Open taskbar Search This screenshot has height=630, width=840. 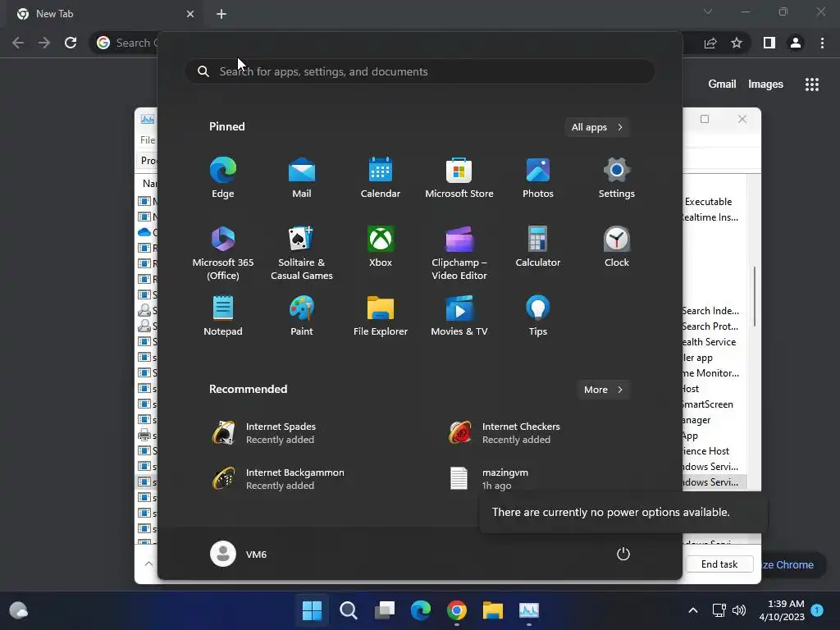[x=348, y=610]
